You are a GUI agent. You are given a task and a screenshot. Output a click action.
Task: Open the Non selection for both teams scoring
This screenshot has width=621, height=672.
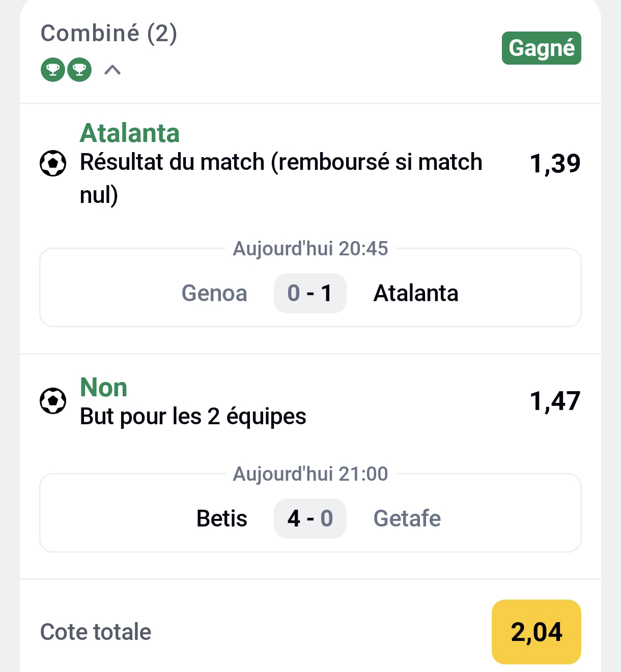click(103, 387)
